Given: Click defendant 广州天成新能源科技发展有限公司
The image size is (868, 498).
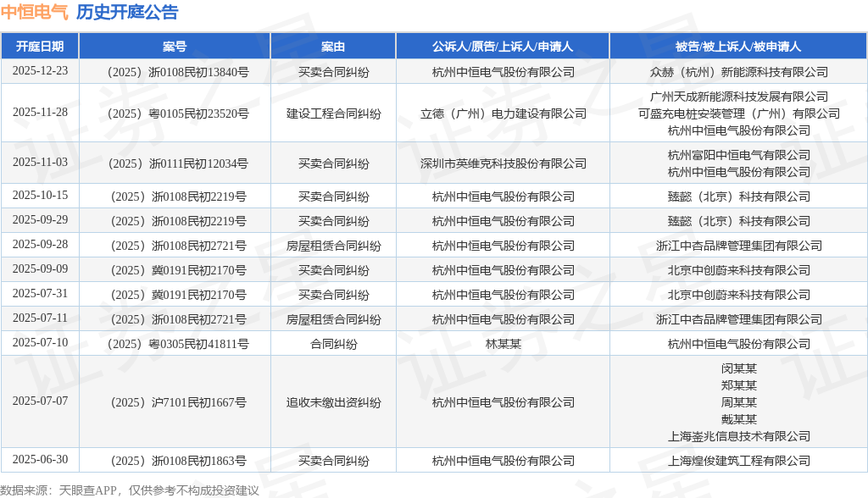Looking at the screenshot, I should tap(738, 97).
